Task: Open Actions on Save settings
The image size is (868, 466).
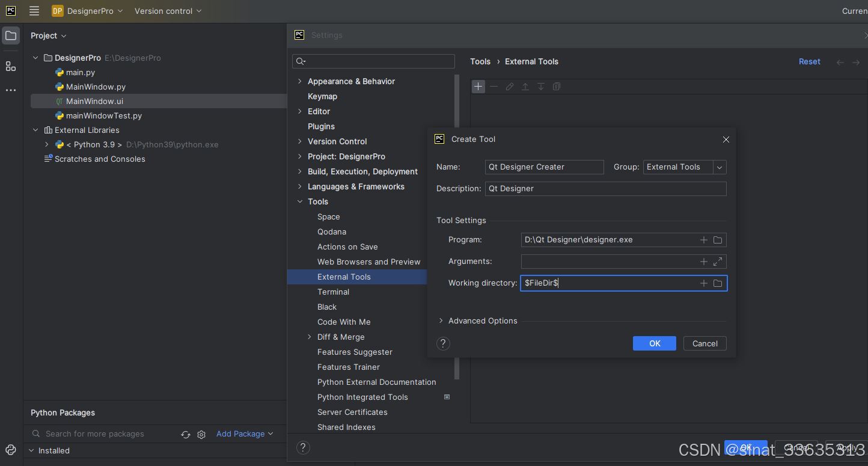Action: tap(347, 247)
